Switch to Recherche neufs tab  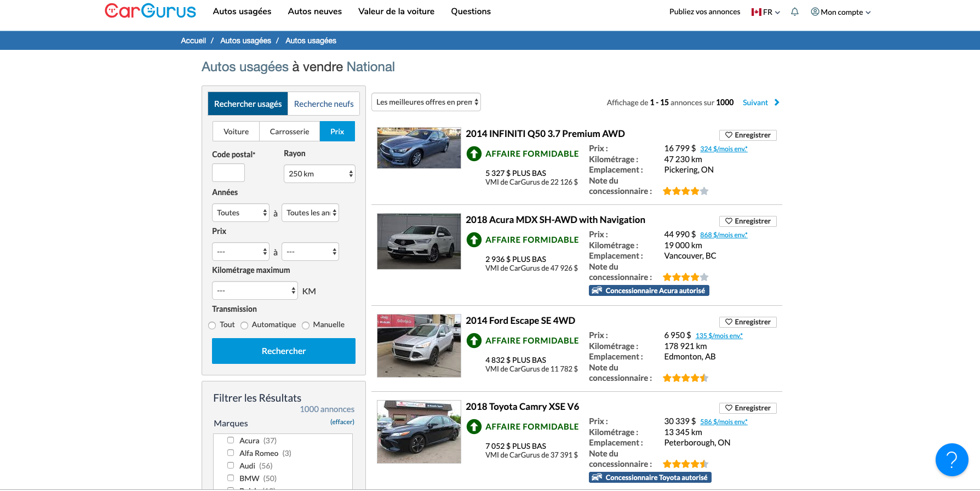[324, 104]
